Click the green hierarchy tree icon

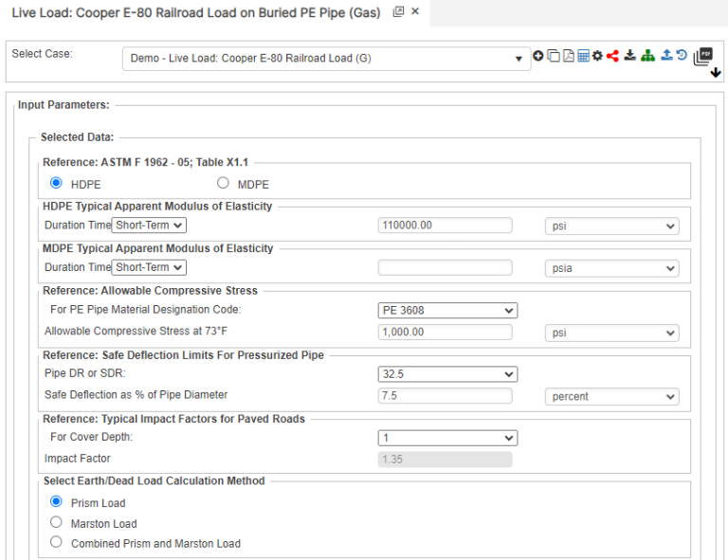(647, 56)
